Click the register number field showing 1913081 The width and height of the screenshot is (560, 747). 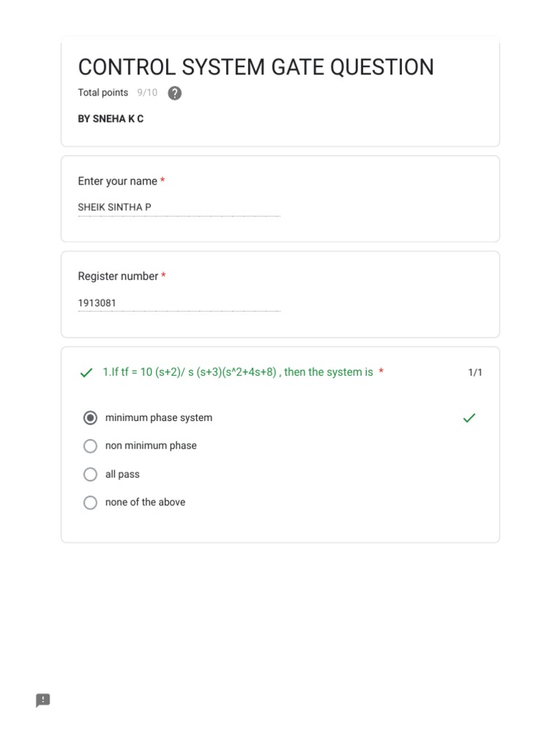tap(179, 303)
